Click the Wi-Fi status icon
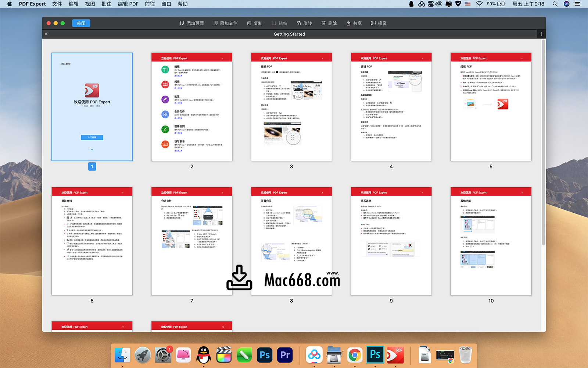This screenshot has height=368, width=588. tap(479, 4)
